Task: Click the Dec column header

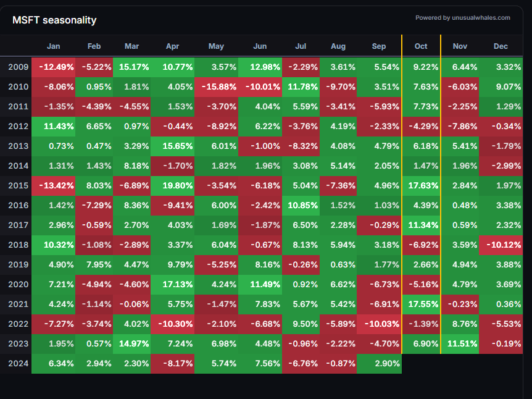Action: (501, 46)
